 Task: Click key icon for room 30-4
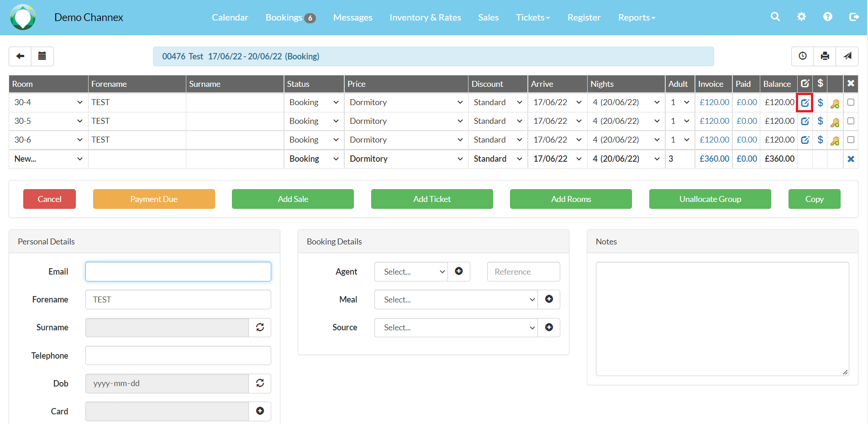pyautogui.click(x=835, y=104)
